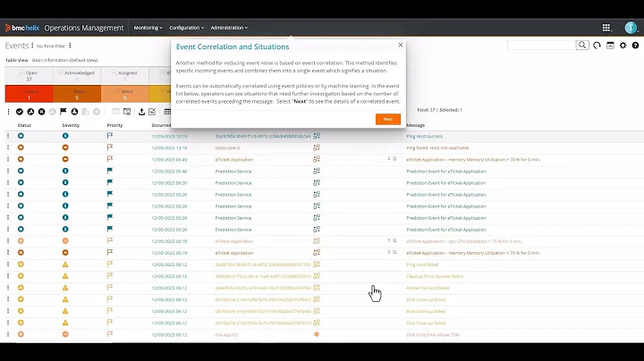Click the search magnifier button
This screenshot has height=361, width=644.
[x=582, y=45]
